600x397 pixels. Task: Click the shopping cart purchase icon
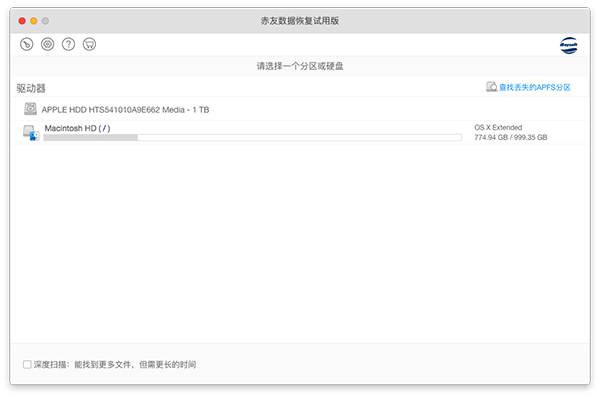[90, 44]
